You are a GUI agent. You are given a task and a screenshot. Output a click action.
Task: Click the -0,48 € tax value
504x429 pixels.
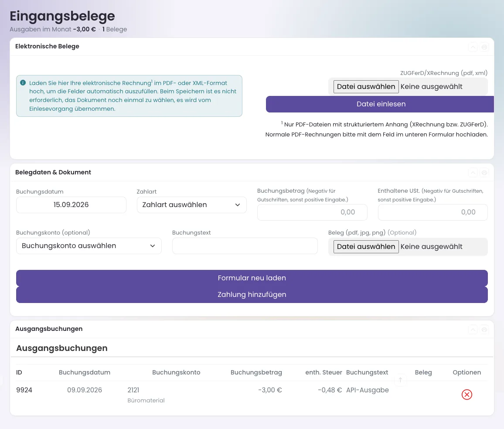tap(330, 390)
